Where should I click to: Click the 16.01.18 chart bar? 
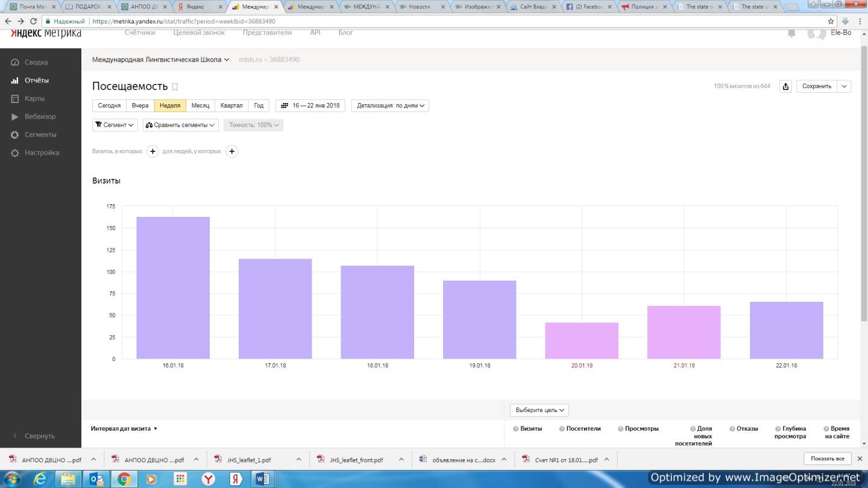pyautogui.click(x=173, y=288)
